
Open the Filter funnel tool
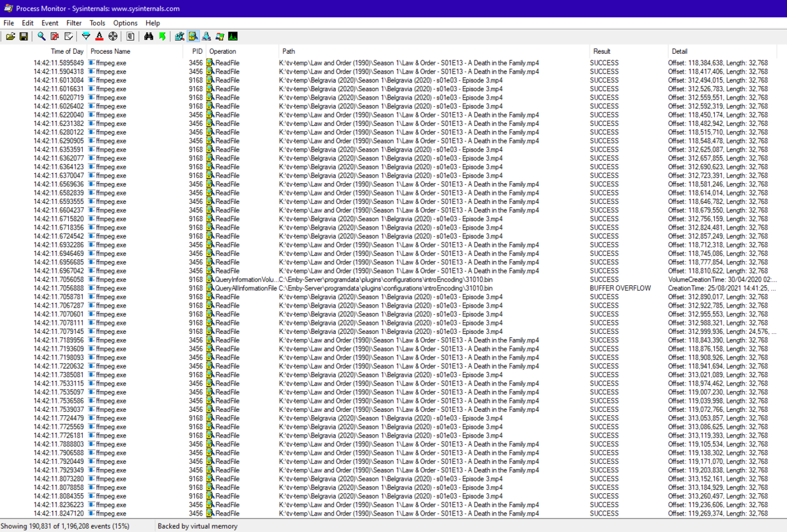[x=85, y=37]
